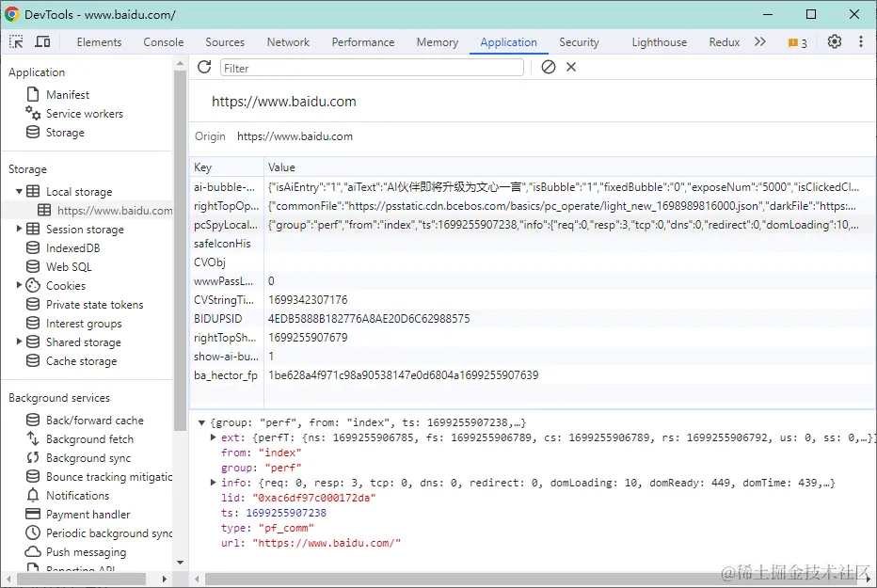This screenshot has width=877, height=588.
Task: Open the Manifest item
Action: tap(67, 94)
